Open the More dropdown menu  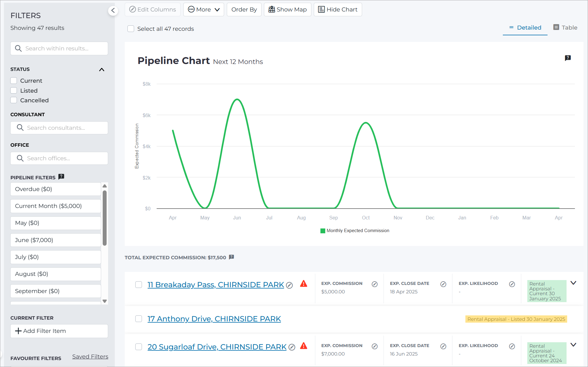(x=204, y=10)
